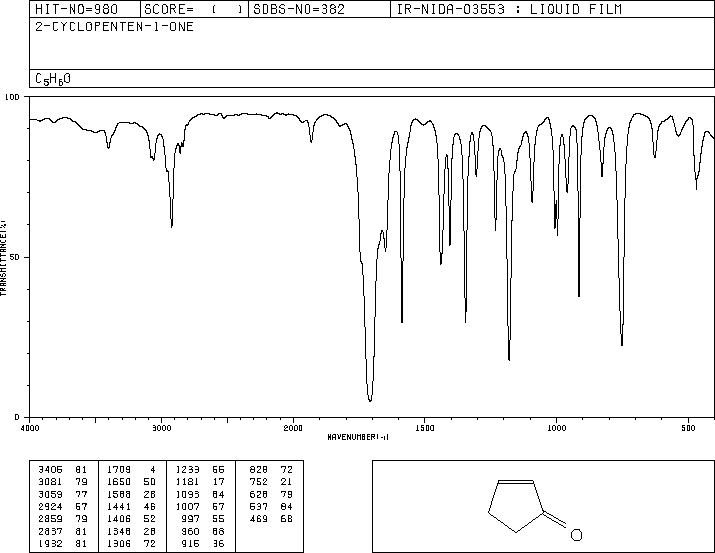Select peak table entry 1932
The height and width of the screenshot is (553, 715).
50,544
